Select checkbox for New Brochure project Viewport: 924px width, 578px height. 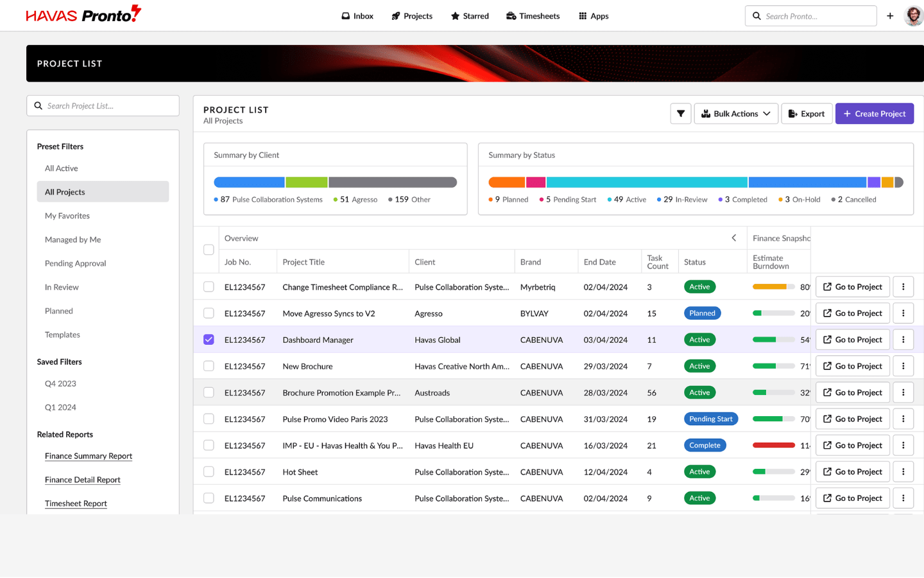tap(209, 366)
